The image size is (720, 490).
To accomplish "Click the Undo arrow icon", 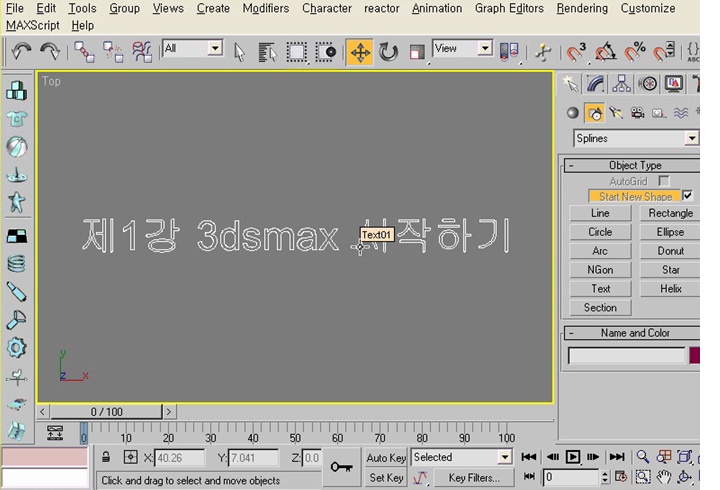I will coord(21,51).
